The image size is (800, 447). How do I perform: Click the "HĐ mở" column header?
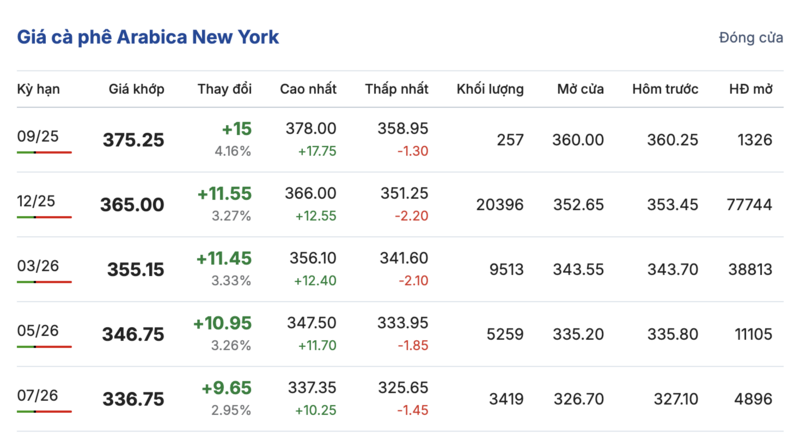coord(750,89)
